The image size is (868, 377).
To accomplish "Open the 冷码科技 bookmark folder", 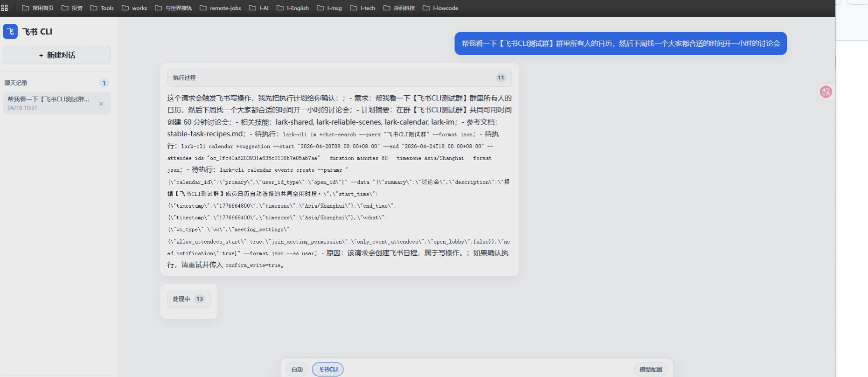I will coord(399,8).
